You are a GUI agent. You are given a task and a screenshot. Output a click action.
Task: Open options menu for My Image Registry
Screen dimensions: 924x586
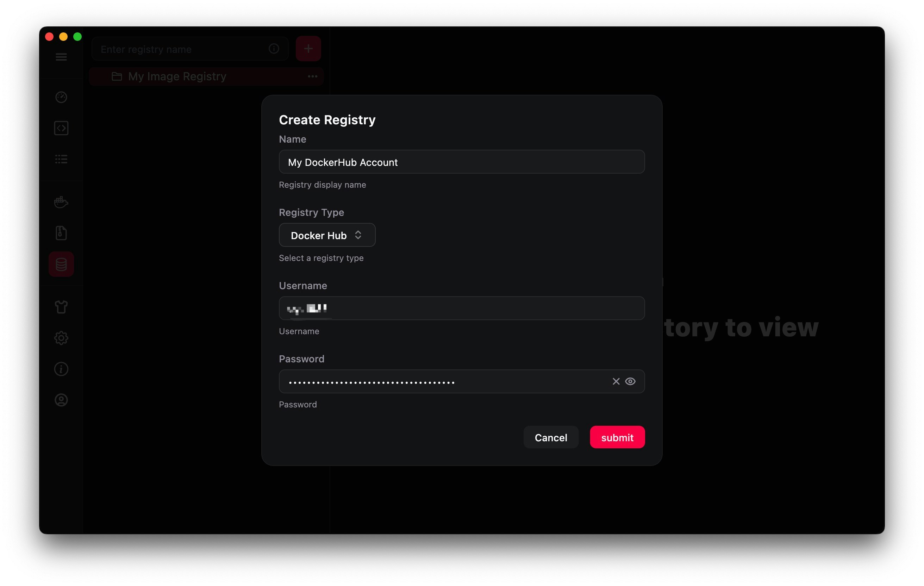coord(312,76)
